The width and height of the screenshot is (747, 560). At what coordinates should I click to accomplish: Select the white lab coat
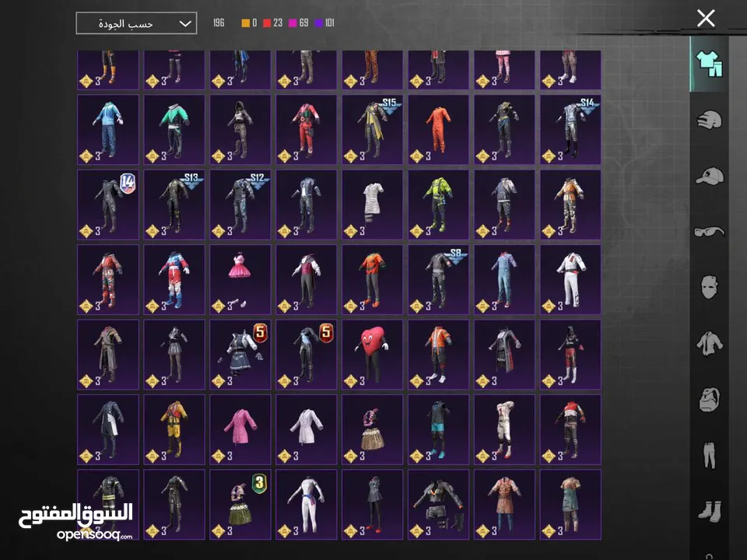tap(307, 429)
